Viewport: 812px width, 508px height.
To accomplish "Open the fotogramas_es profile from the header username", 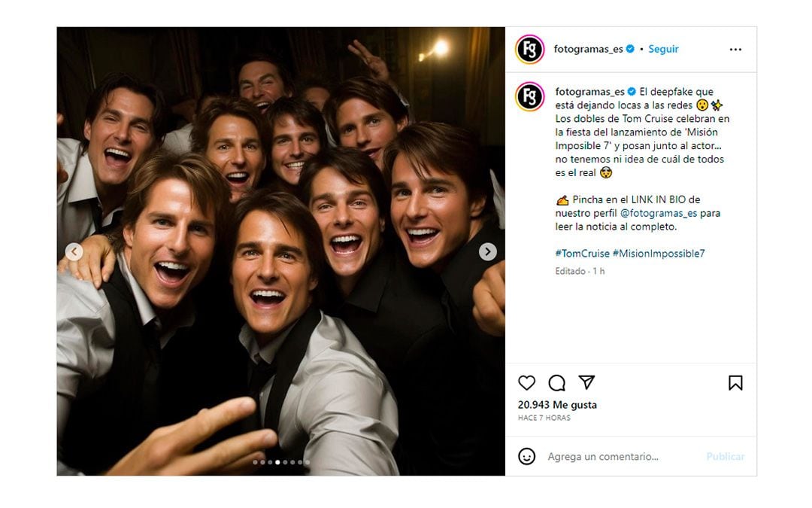I will click(588, 49).
